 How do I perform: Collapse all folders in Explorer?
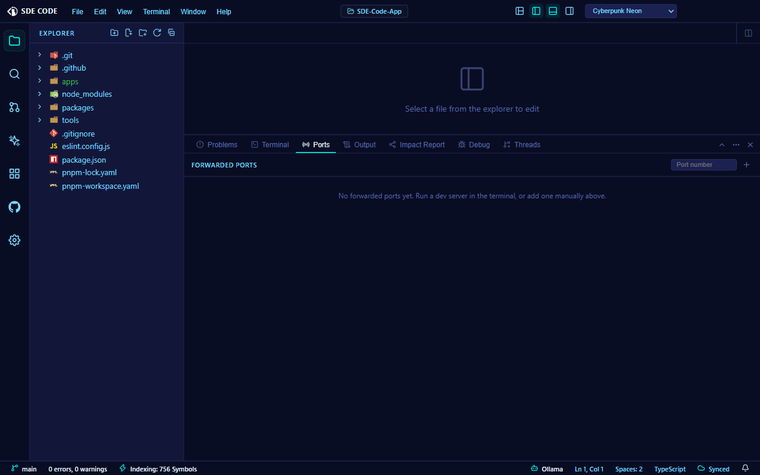coord(171,32)
